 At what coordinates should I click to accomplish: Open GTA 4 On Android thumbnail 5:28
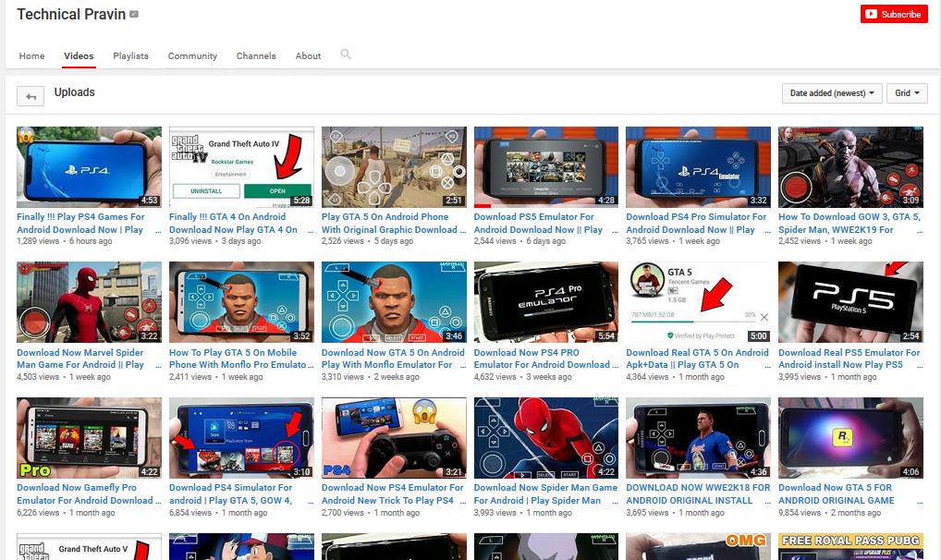click(241, 167)
